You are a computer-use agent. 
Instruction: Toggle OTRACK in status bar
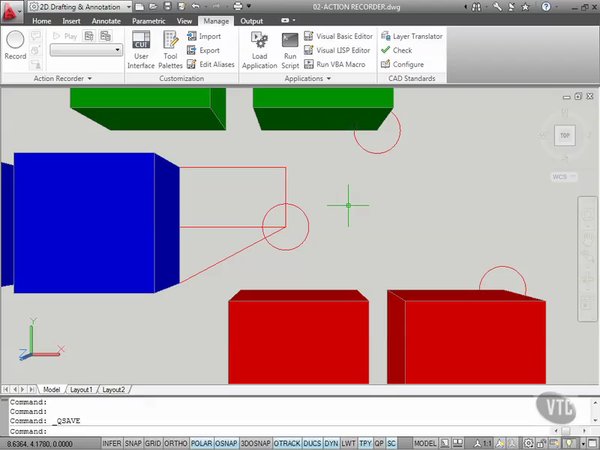pyautogui.click(x=287, y=443)
